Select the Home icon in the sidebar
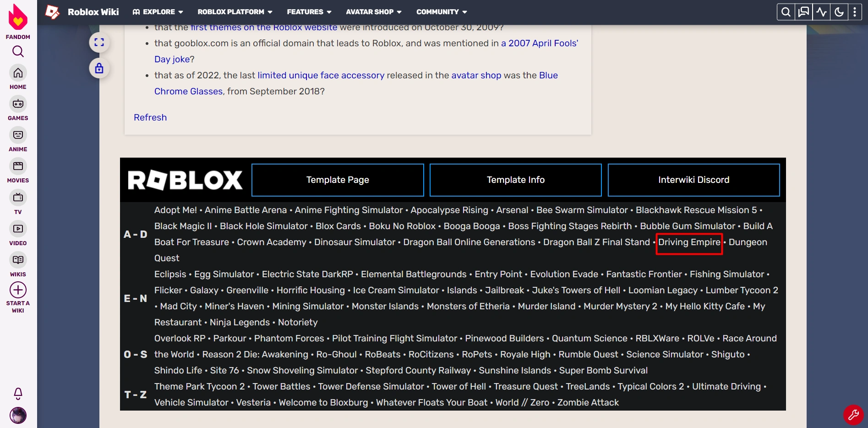The height and width of the screenshot is (428, 868). (17, 72)
